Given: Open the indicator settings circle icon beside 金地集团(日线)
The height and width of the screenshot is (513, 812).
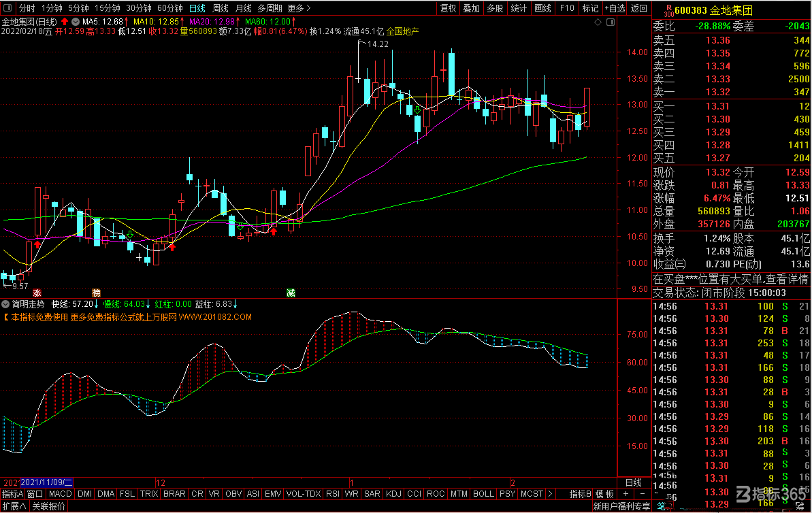Looking at the screenshot, I should pyautogui.click(x=76, y=22).
